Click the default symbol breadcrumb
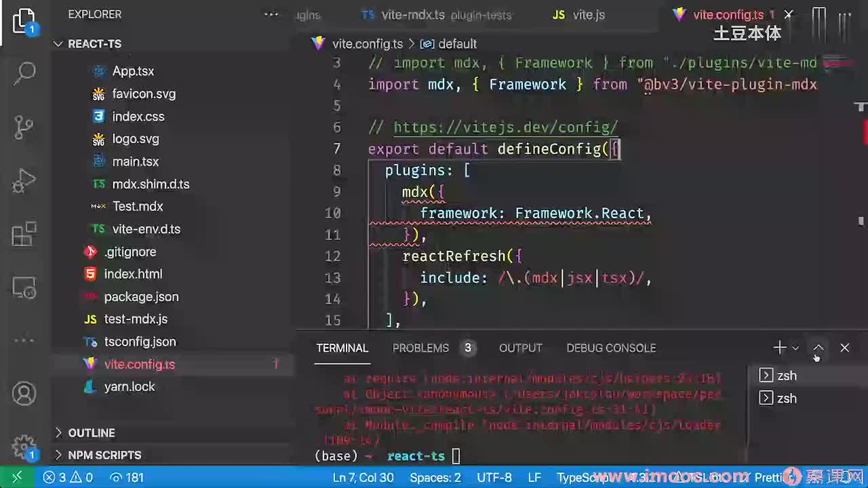The width and height of the screenshot is (868, 488). [457, 43]
